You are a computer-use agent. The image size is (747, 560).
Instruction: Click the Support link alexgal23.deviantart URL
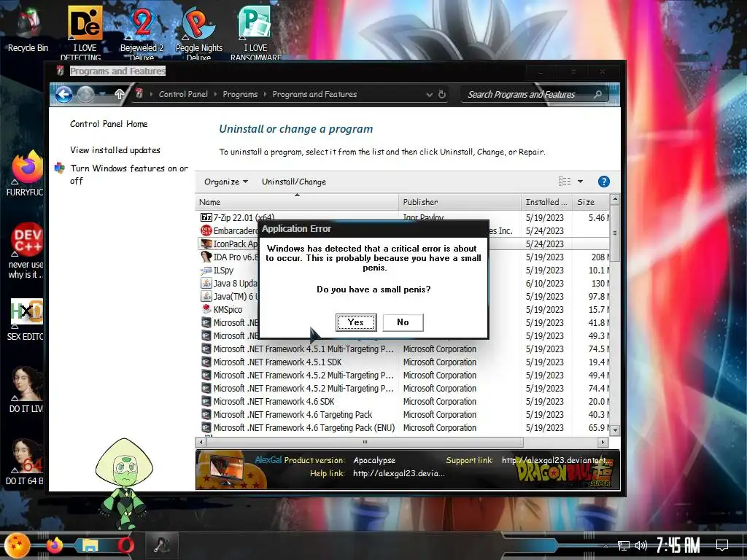coord(557,461)
